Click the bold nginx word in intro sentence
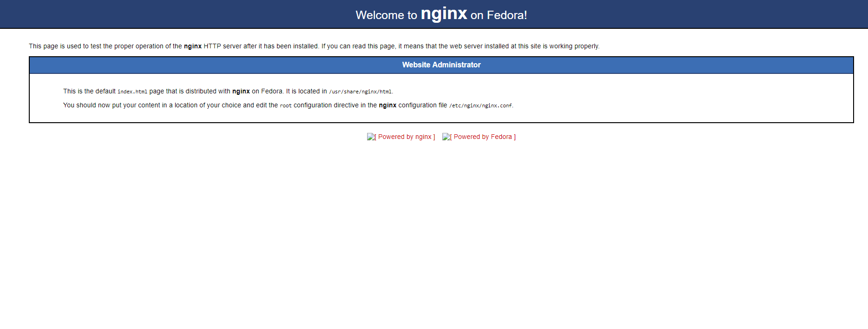Image resolution: width=868 pixels, height=329 pixels. coord(193,46)
